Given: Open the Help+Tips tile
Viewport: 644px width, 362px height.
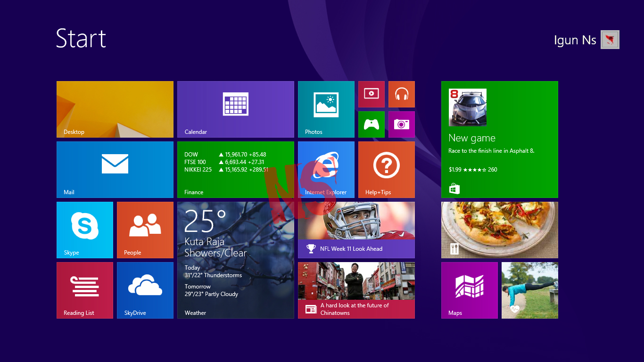Looking at the screenshot, I should point(387,170).
